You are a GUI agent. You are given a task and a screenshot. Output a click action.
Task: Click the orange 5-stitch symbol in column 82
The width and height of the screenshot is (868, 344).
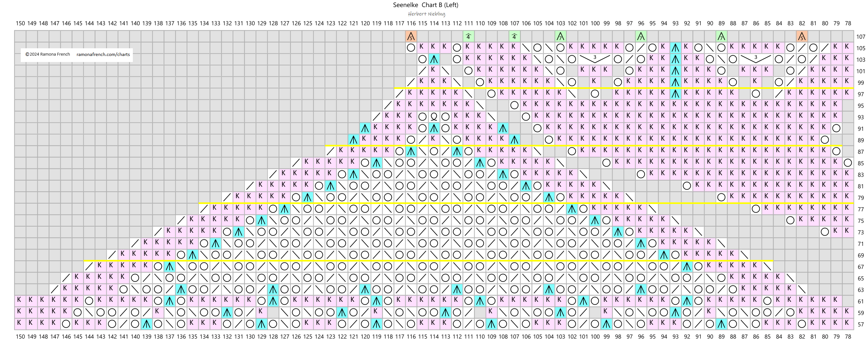802,36
